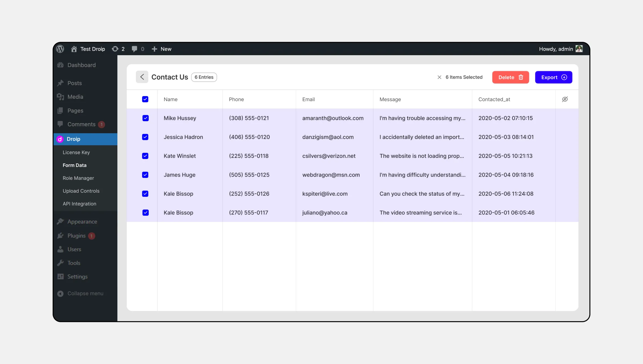Uncheck the checkbox for Kate Winslet row

click(145, 156)
